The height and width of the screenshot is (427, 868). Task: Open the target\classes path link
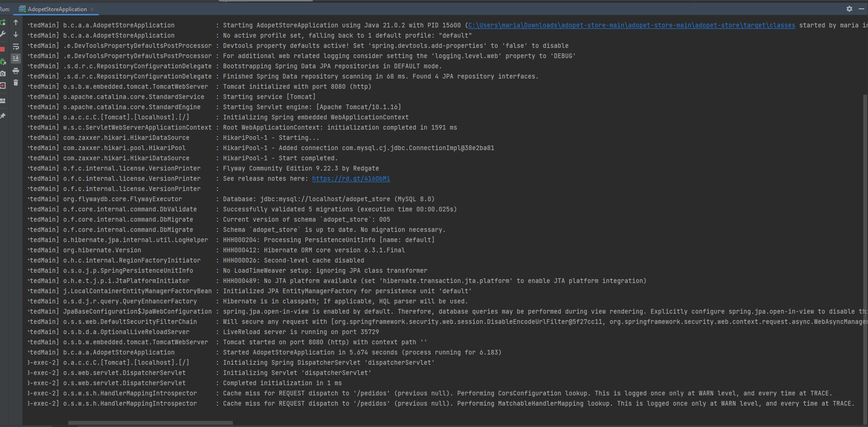click(632, 26)
